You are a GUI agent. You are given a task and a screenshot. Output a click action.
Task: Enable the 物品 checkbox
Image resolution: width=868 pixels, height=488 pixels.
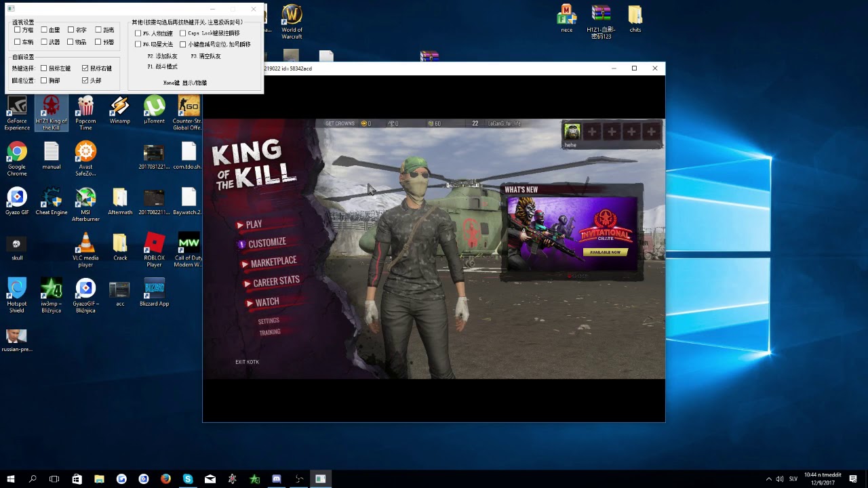[71, 42]
